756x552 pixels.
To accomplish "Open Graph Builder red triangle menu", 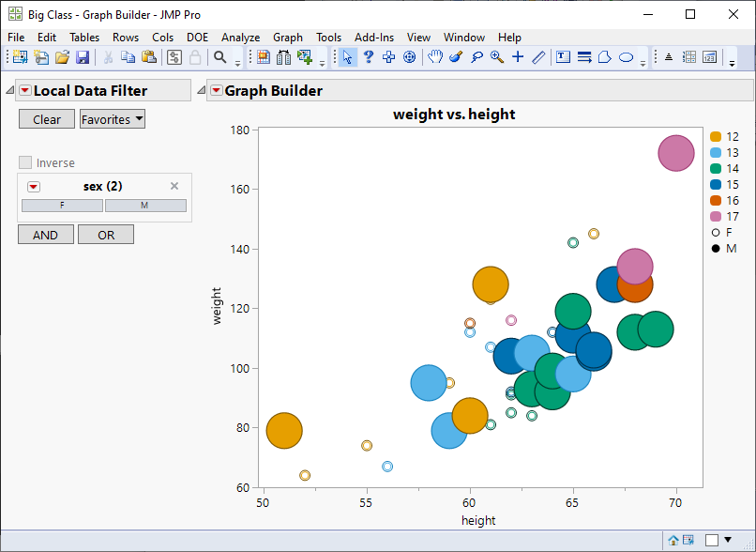I will 217,90.
